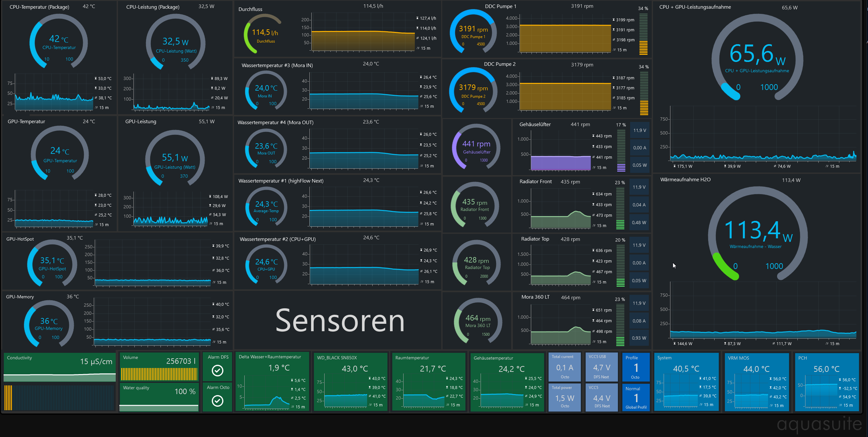This screenshot has height=437, width=868.
Task: Select the purple Gehäuselüfter rpm gauge
Action: tap(476, 147)
